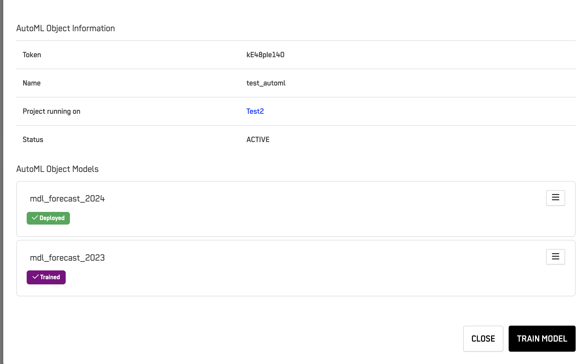Click the hamburger icon on the Trained model card
Image resolution: width=588 pixels, height=364 pixels.
click(x=555, y=256)
